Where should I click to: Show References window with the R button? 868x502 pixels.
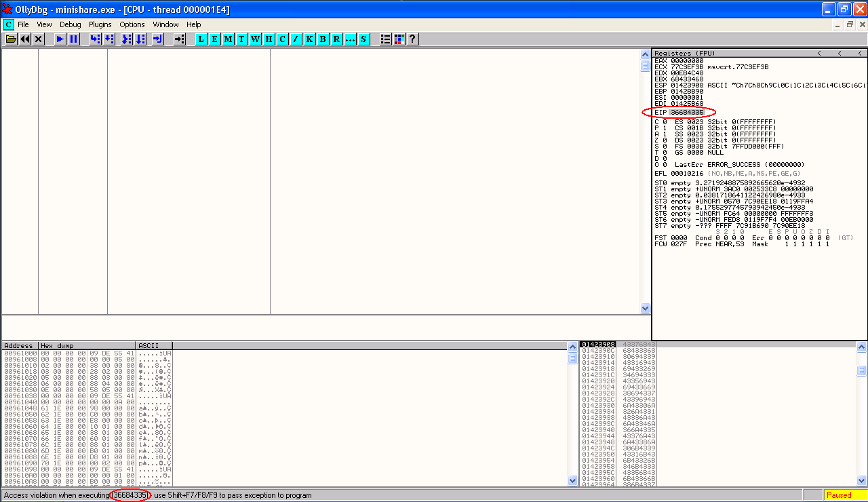pos(337,39)
